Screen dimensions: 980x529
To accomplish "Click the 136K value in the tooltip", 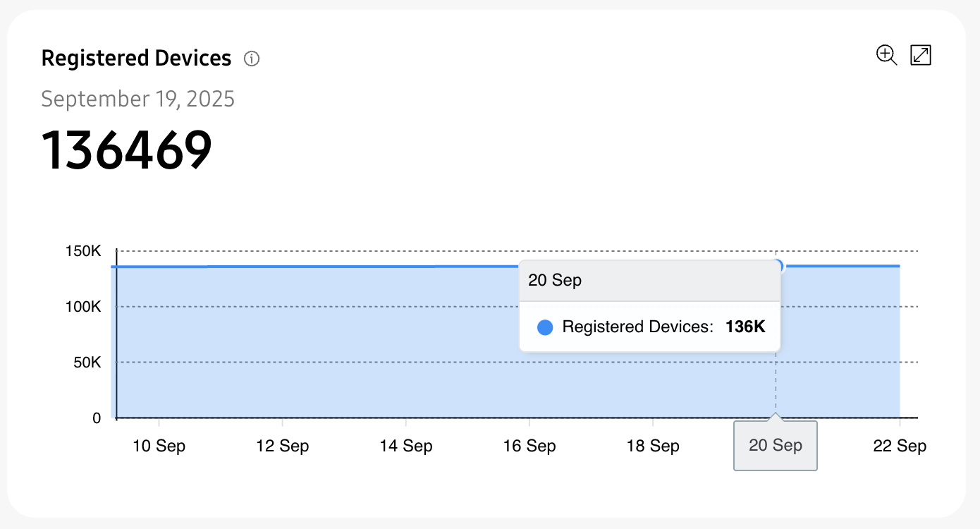I will 745,327.
